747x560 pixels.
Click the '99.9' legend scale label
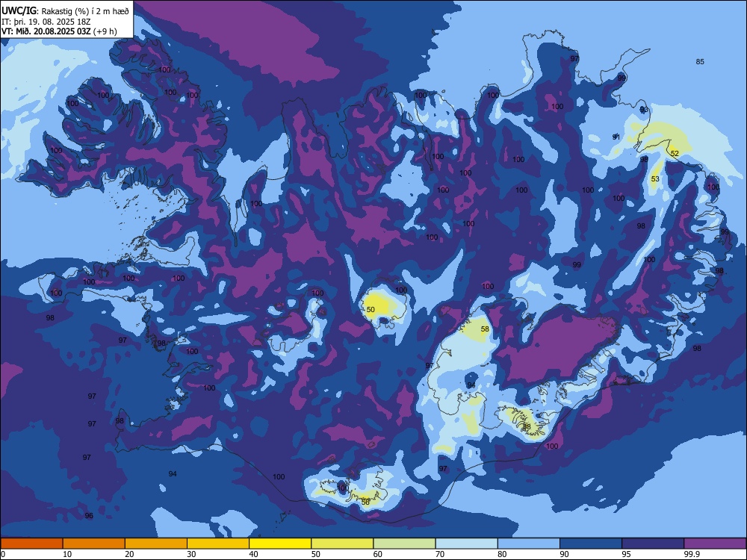(692, 554)
